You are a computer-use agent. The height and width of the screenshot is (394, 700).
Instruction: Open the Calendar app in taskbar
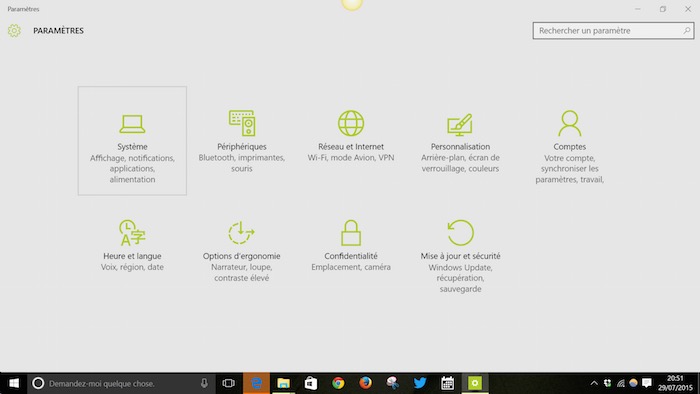447,383
